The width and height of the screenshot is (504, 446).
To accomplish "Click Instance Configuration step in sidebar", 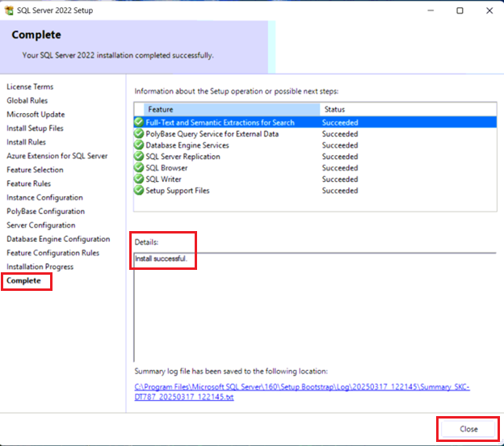I will click(x=44, y=197).
